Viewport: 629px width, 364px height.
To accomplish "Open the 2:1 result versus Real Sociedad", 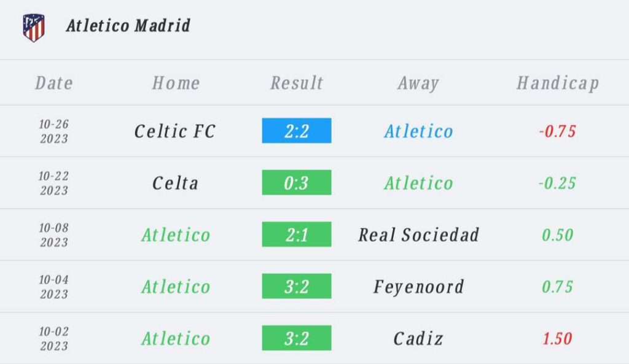I will pos(297,234).
